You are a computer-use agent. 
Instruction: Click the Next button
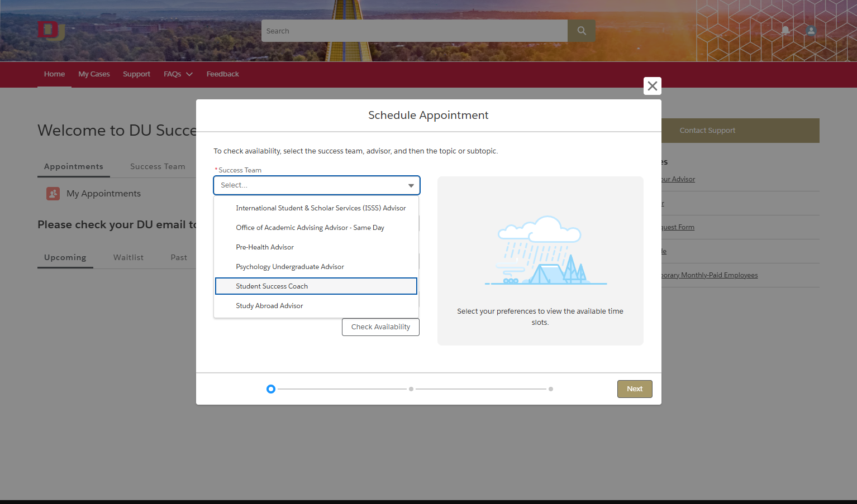click(635, 389)
